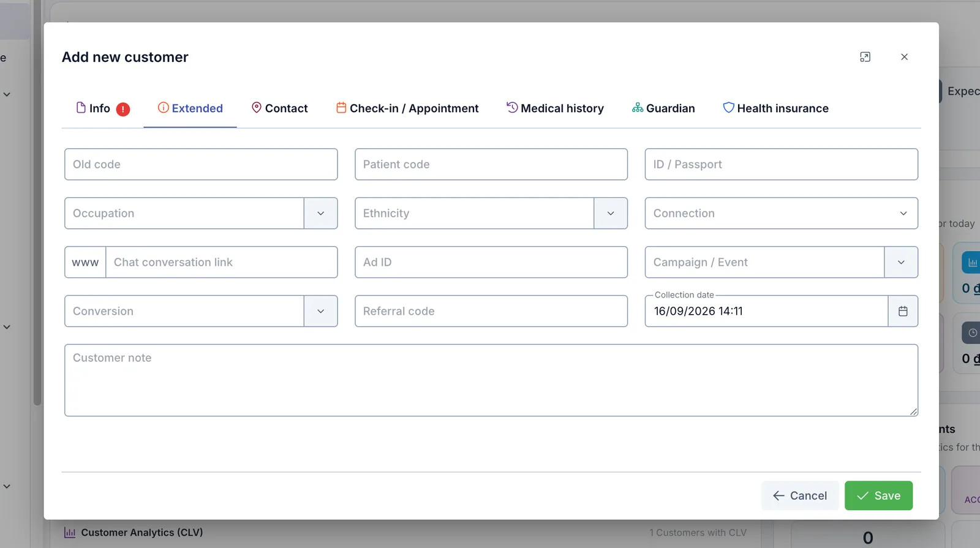
Task: Click the Collection date value field
Action: click(766, 311)
